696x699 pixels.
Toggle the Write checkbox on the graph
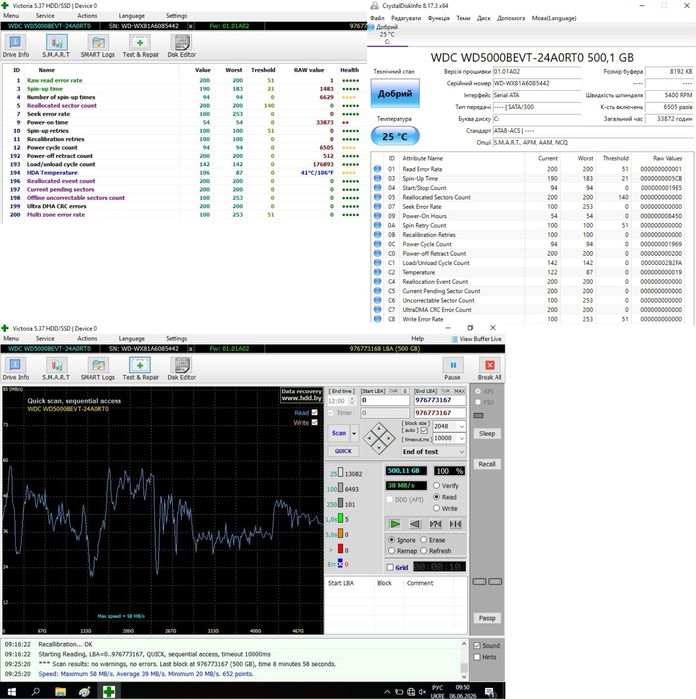(x=314, y=422)
